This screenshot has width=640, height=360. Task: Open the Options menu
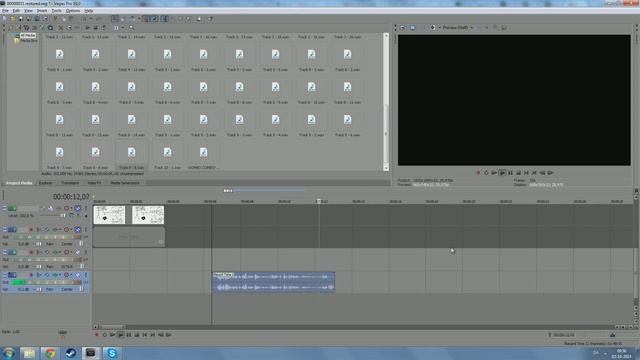(73, 11)
